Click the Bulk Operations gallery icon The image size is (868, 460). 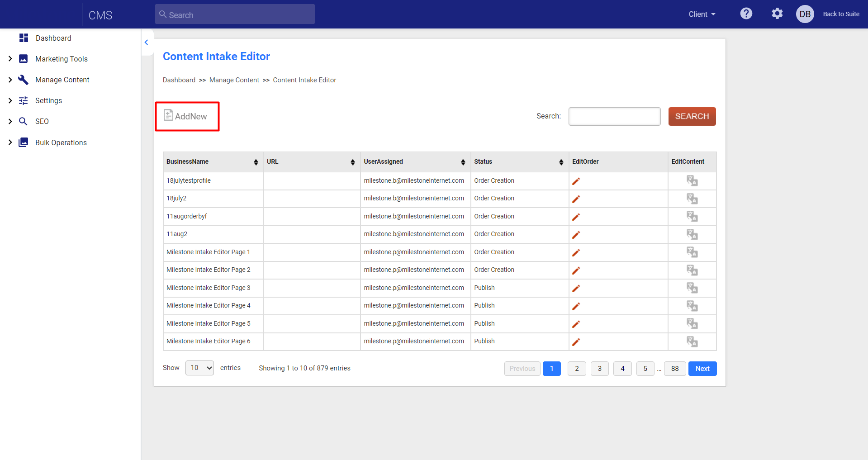coord(23,142)
